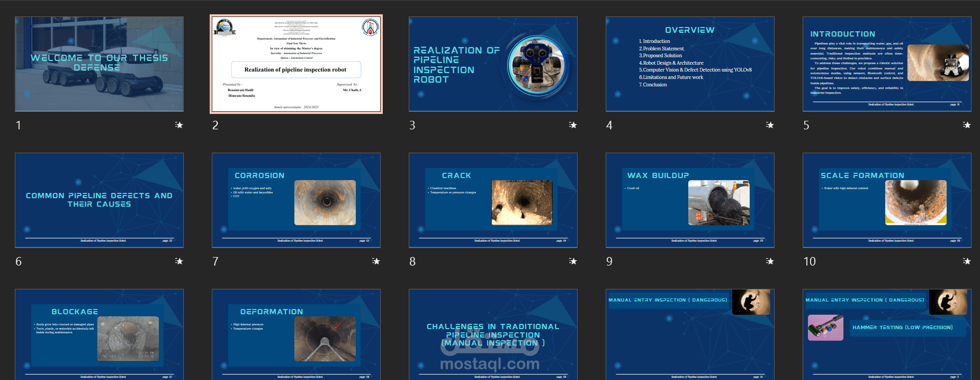This screenshot has height=380, width=980.
Task: Click slide number '8' label
Action: [412, 262]
